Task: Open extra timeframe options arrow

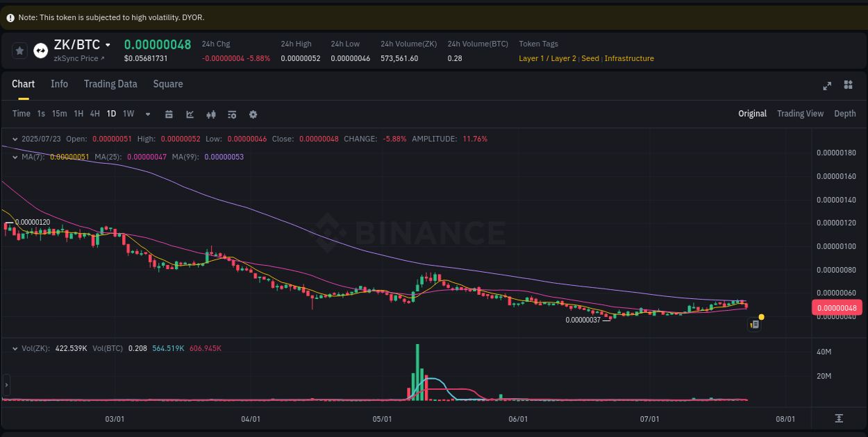Action: tap(147, 114)
